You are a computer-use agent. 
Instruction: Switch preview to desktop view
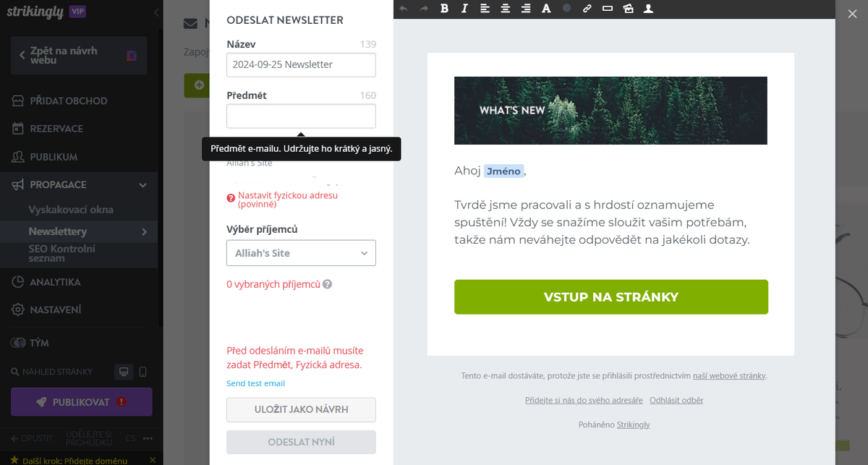(124, 372)
